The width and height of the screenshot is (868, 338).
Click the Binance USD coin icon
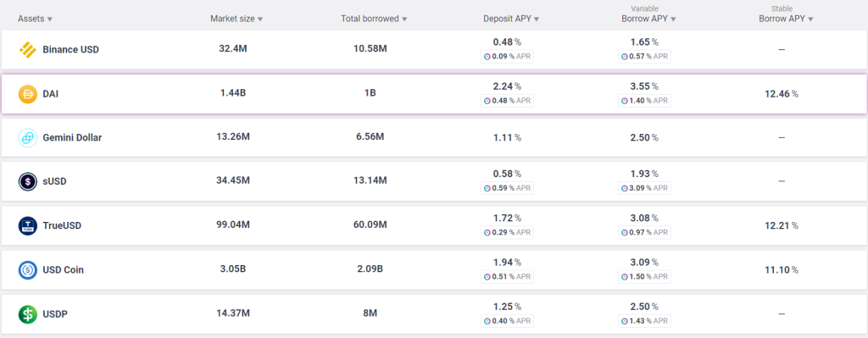[28, 50]
